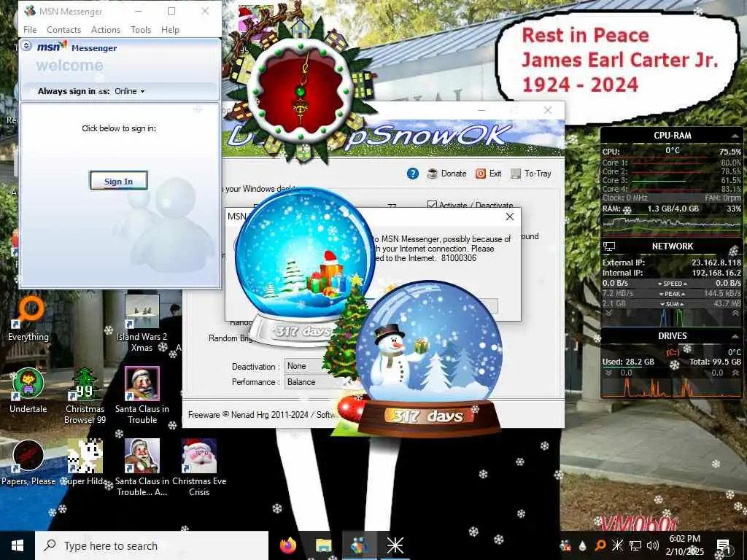Toggle the SUM row in Network widget
This screenshot has height=560, width=747.
pos(672,304)
